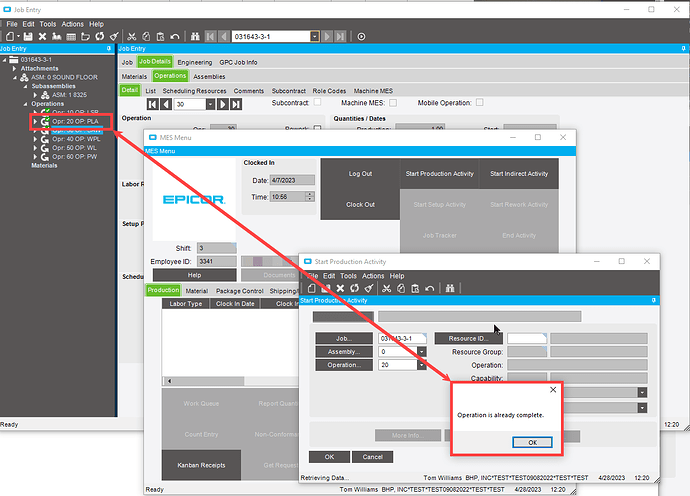Open the Job Entry Actions menu
The image size is (690, 496).
[73, 24]
